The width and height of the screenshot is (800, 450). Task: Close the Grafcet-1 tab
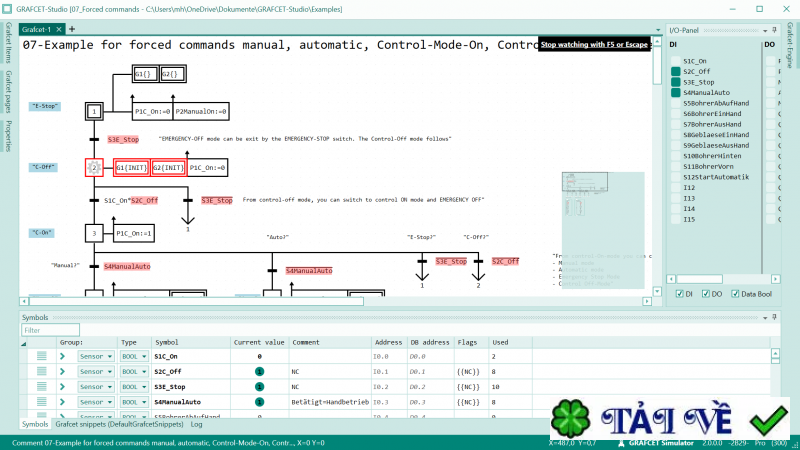click(x=59, y=30)
